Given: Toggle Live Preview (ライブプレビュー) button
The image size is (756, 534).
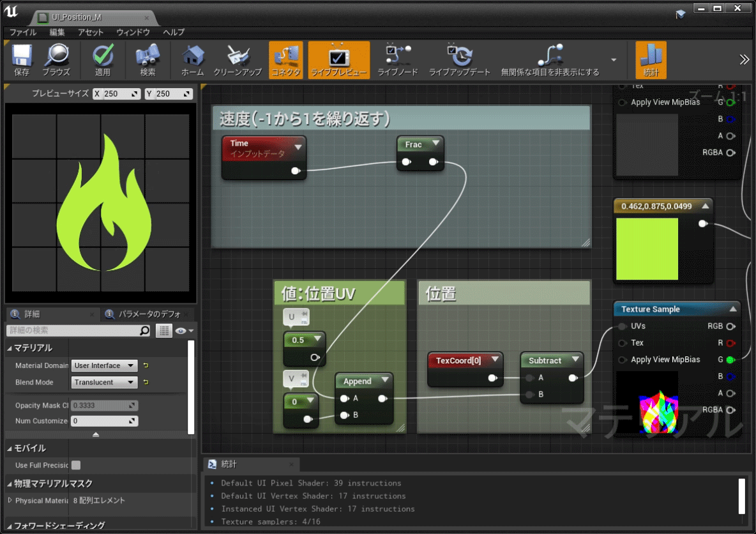Looking at the screenshot, I should click(x=339, y=60).
